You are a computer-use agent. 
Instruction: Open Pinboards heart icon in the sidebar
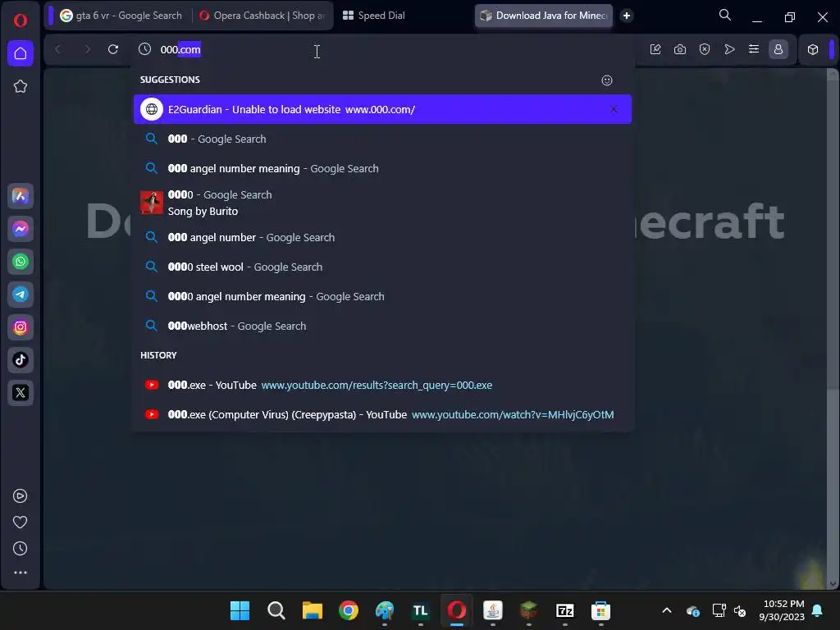[21, 523]
